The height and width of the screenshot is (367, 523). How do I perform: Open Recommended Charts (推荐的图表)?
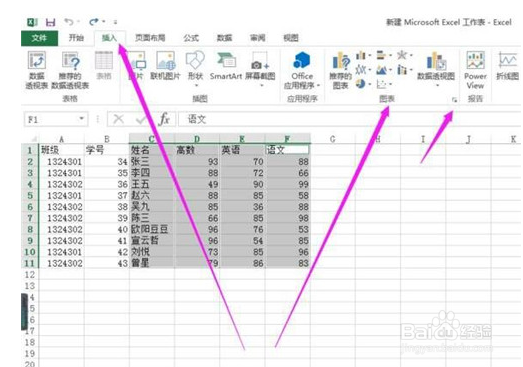tap(341, 71)
